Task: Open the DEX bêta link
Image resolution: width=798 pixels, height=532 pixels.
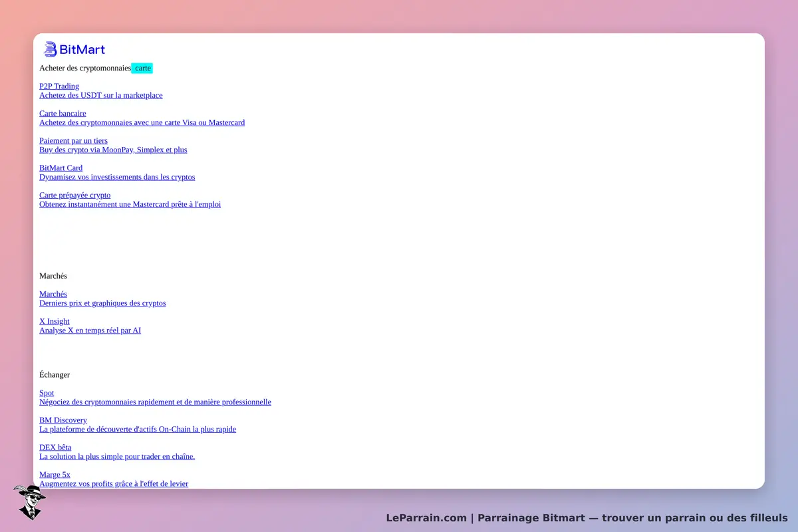Action: pos(55,448)
